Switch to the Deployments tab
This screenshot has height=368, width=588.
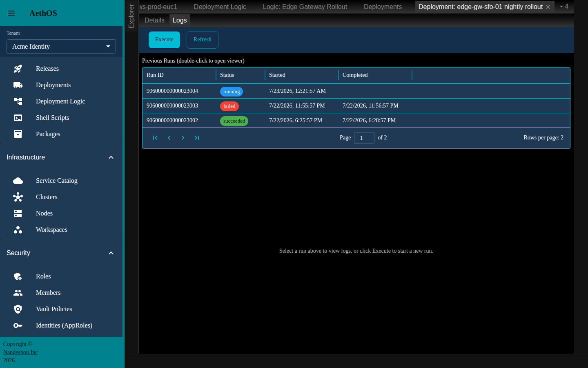click(383, 7)
